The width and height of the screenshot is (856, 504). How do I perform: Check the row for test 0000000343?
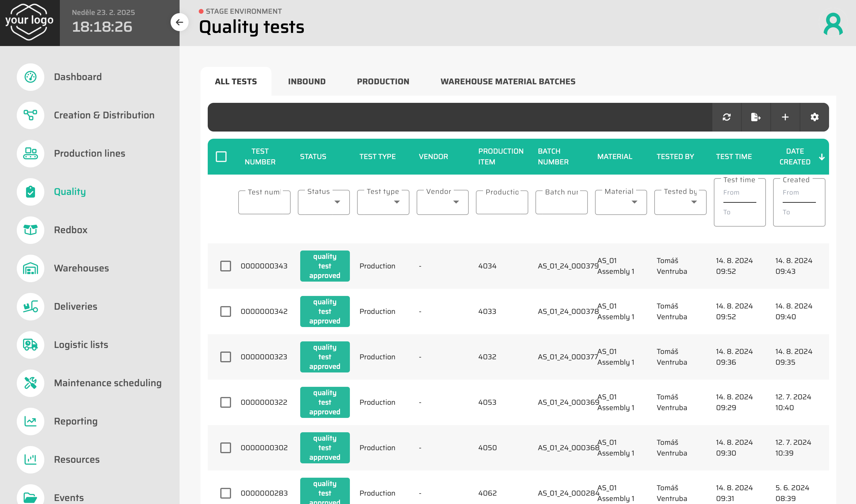pyautogui.click(x=225, y=266)
